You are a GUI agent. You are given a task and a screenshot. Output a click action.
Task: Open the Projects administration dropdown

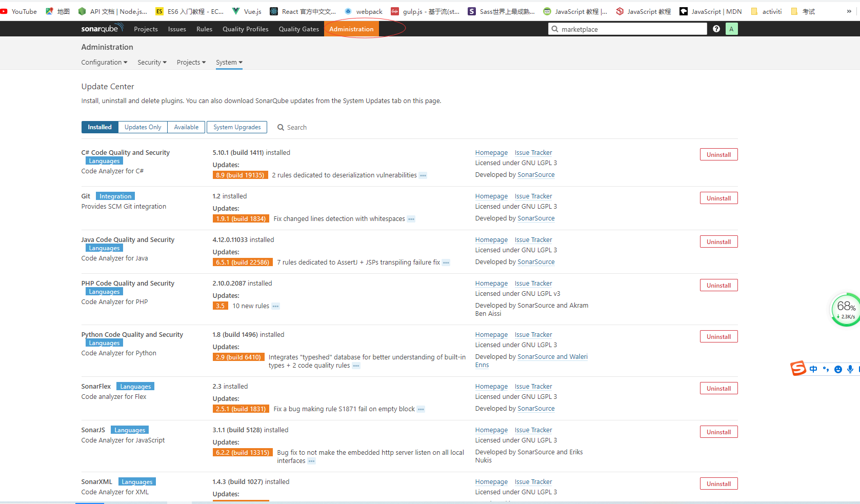(x=191, y=62)
